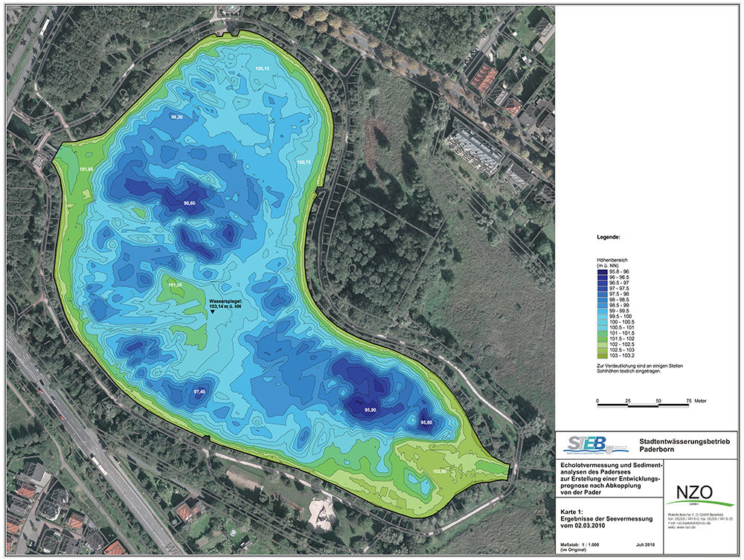Click the 100,15 label at the lake's north tip
The width and height of the screenshot is (744, 560).
(x=263, y=68)
